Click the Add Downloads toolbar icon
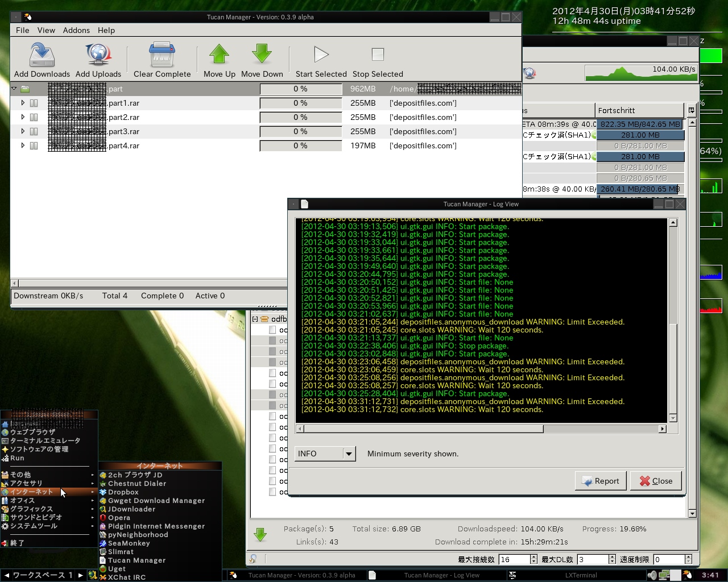Viewport: 728px width, 582px height. [x=42, y=55]
